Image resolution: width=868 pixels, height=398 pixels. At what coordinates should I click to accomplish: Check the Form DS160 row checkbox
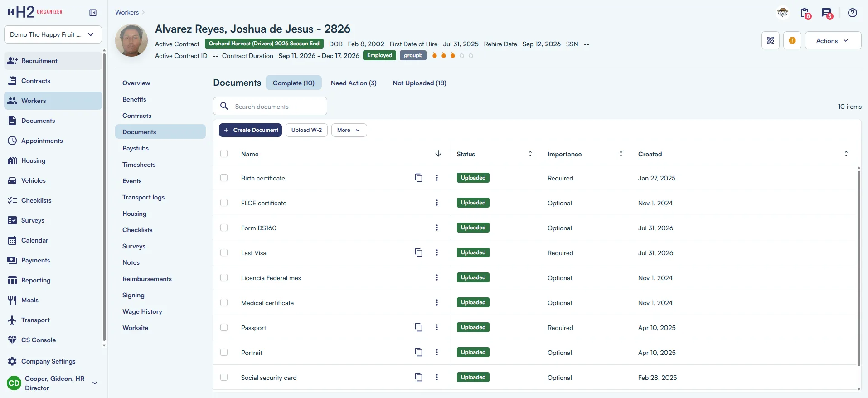(x=224, y=228)
